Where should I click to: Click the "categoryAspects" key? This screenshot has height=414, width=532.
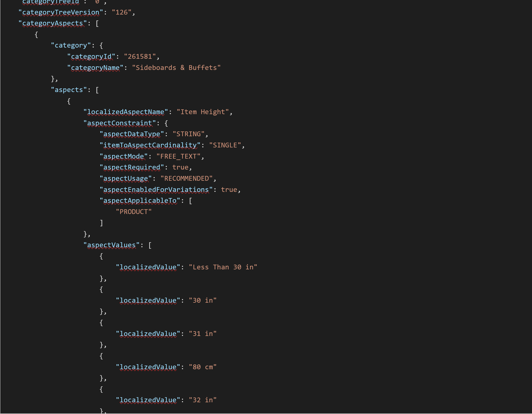[x=53, y=23]
